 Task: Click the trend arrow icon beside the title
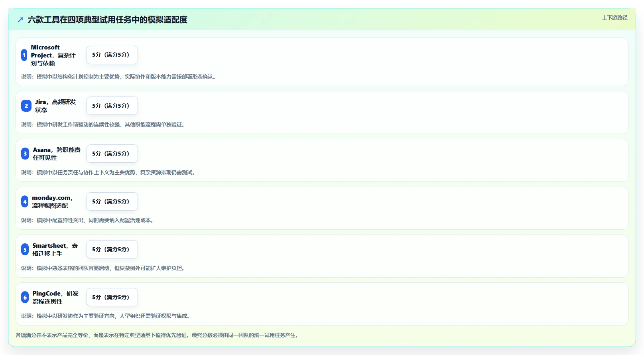click(20, 20)
